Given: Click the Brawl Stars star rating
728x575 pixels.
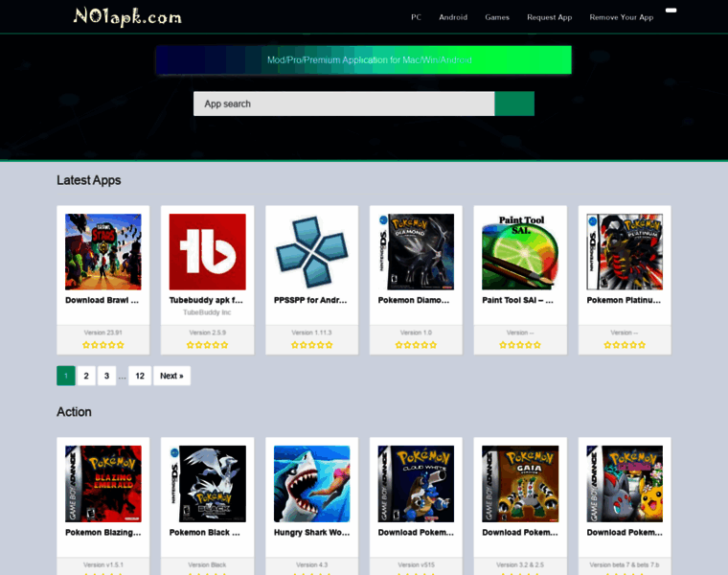Looking at the screenshot, I should coord(103,345).
